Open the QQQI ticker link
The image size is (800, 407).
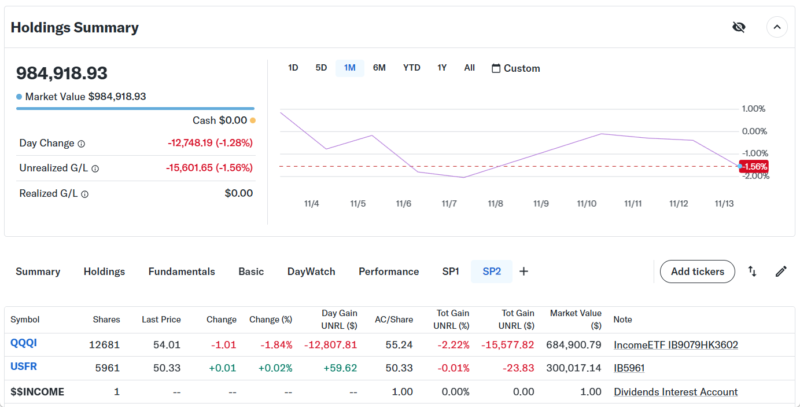[x=24, y=345]
